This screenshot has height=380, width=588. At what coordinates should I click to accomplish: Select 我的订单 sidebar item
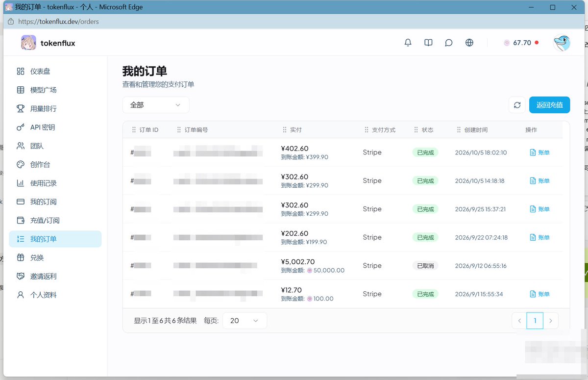pyautogui.click(x=55, y=239)
